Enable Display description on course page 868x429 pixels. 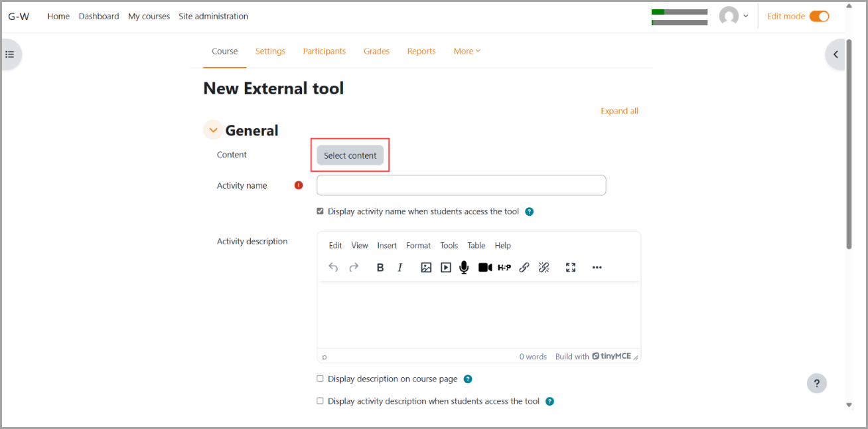tap(321, 379)
